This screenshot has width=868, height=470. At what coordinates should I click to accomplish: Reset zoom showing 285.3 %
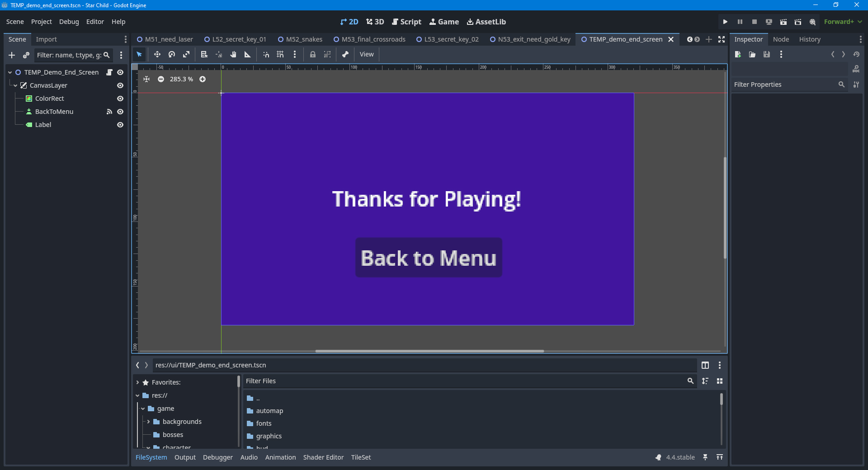click(x=181, y=79)
